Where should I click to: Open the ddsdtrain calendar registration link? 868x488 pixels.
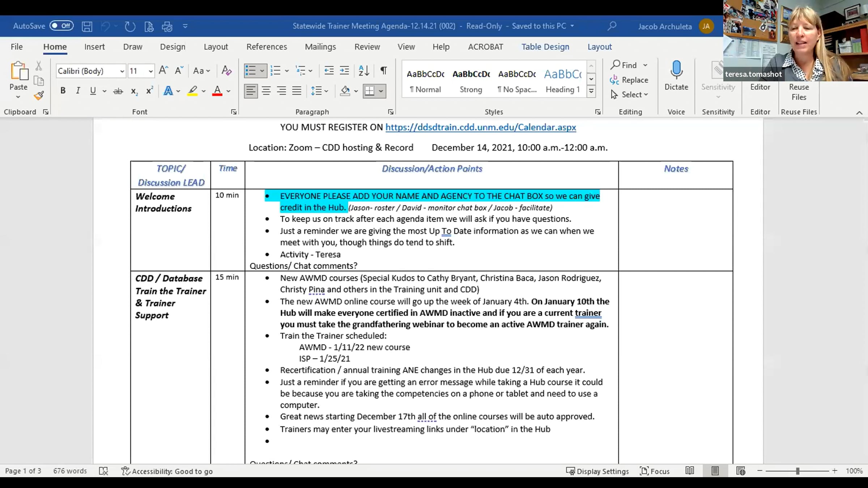481,127
